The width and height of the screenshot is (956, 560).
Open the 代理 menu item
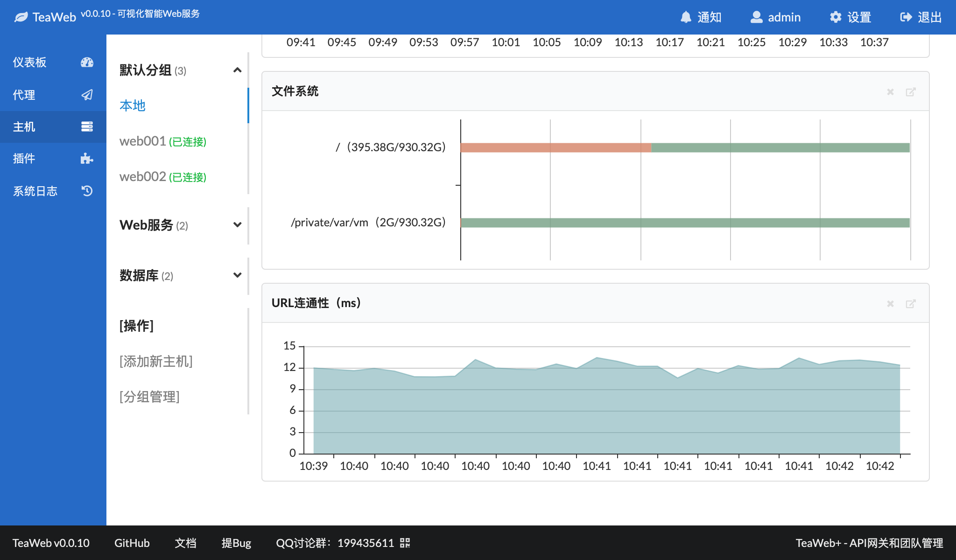[53, 95]
